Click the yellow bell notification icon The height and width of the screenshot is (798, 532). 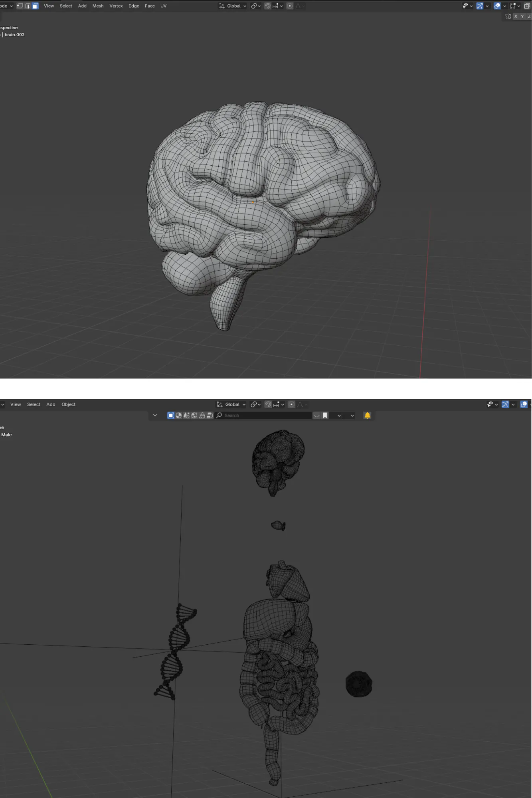(367, 416)
